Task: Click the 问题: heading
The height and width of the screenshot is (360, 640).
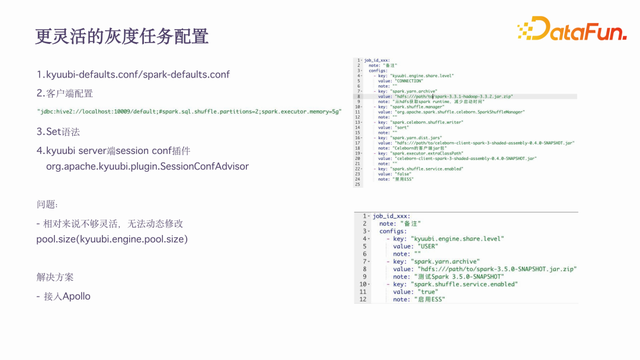Action: (47, 204)
